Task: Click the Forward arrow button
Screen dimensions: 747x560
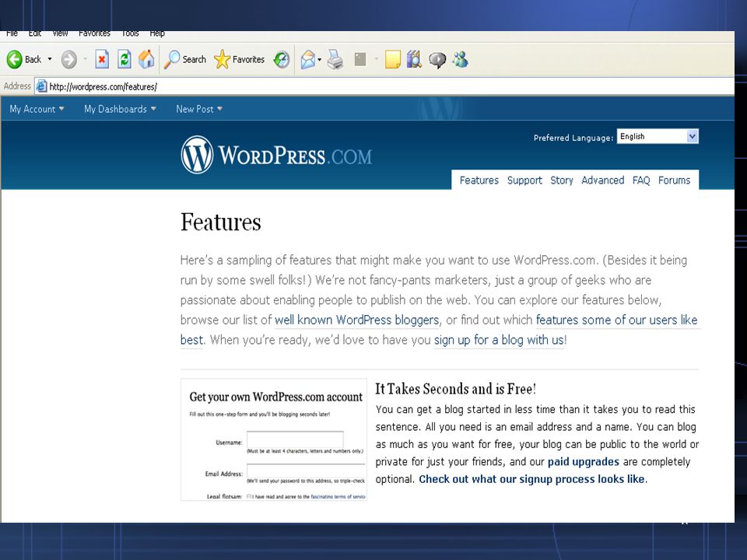Action: tap(69, 60)
